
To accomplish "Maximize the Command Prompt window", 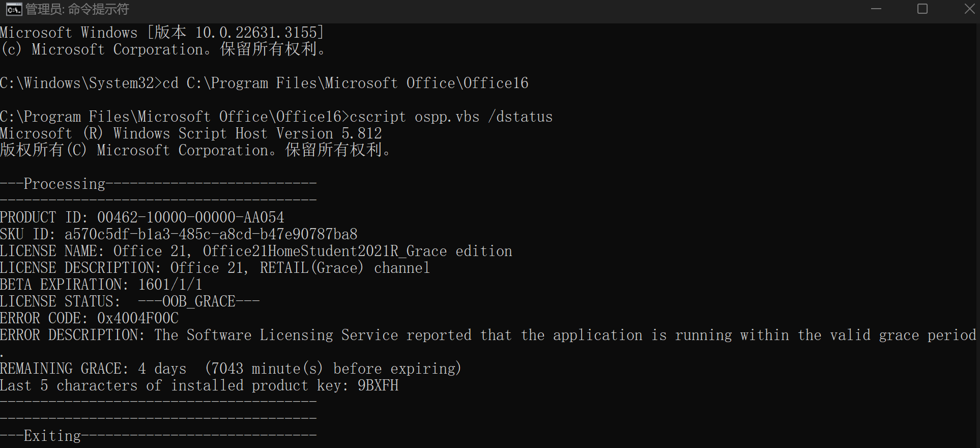I will coord(923,9).
